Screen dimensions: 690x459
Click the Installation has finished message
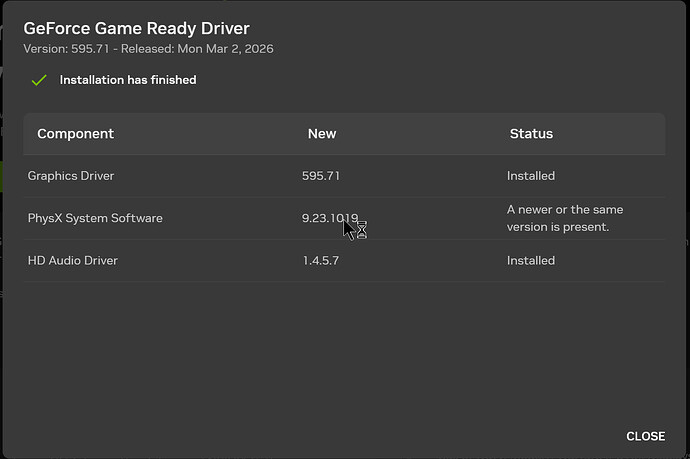pos(128,80)
